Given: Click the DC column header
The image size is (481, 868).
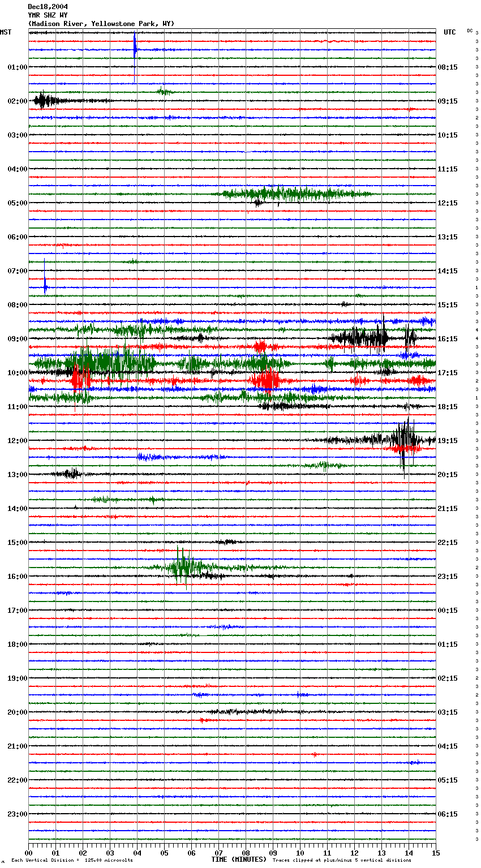Looking at the screenshot, I should tap(470, 31).
